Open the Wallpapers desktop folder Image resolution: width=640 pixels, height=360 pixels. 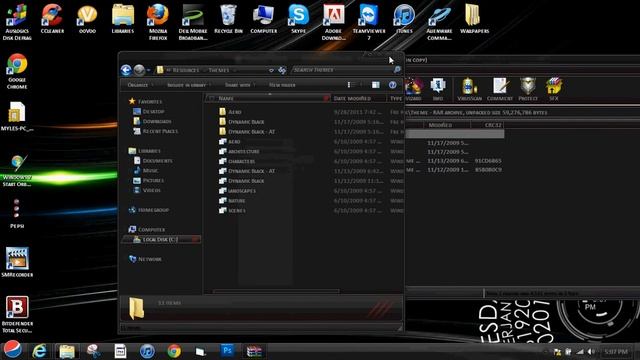point(474,19)
